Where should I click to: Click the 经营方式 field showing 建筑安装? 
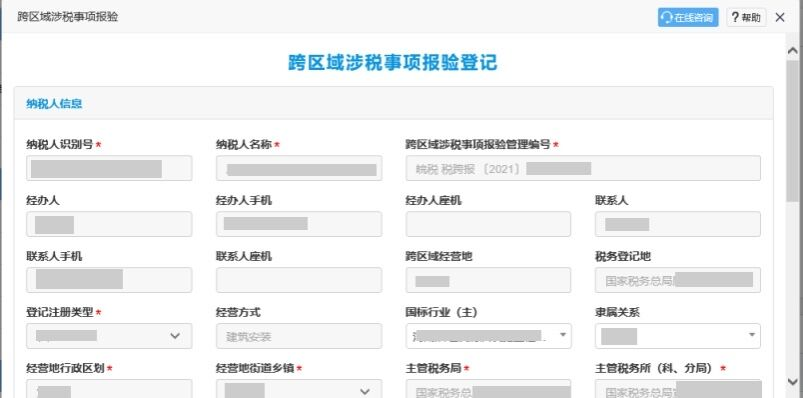[299, 336]
